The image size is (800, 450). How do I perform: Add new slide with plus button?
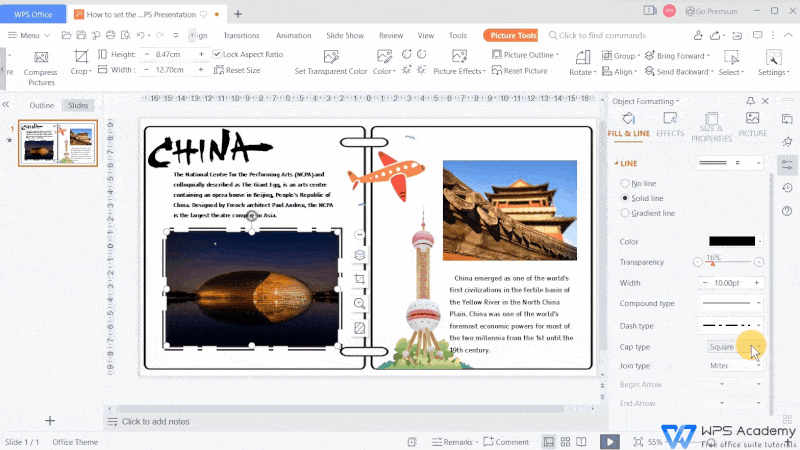tap(49, 421)
